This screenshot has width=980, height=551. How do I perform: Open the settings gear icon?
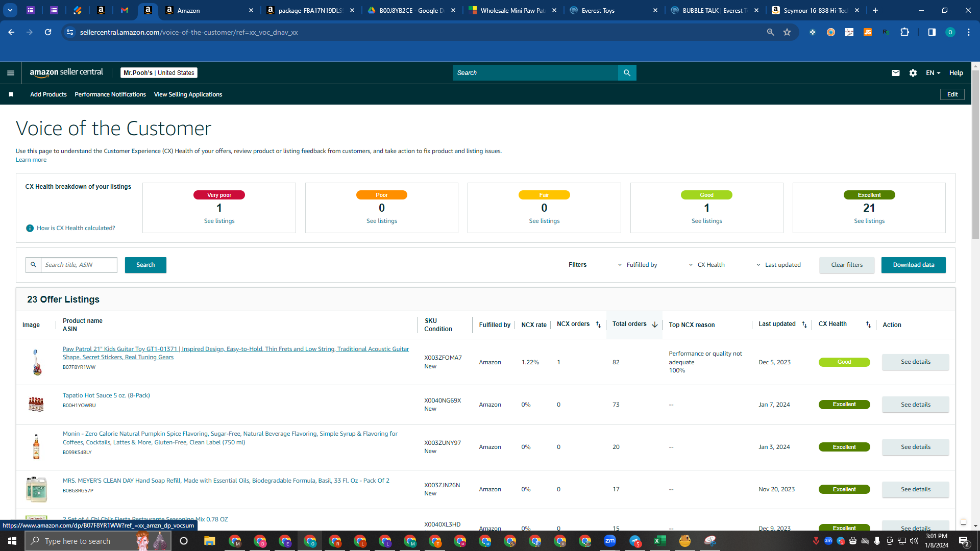(913, 73)
